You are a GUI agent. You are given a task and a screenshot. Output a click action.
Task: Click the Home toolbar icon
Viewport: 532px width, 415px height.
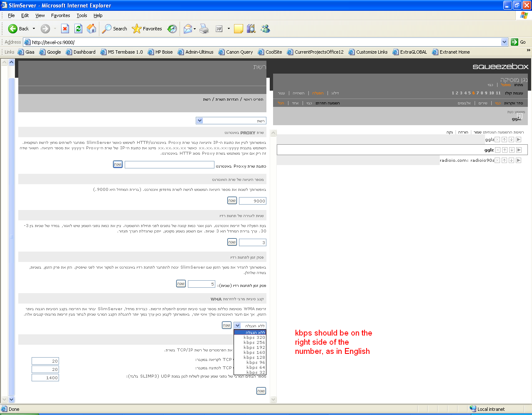pos(91,28)
